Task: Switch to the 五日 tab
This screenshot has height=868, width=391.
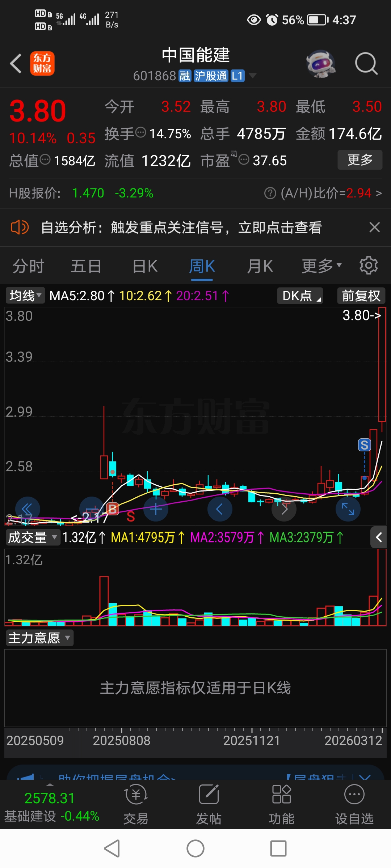Action: pyautogui.click(x=86, y=267)
